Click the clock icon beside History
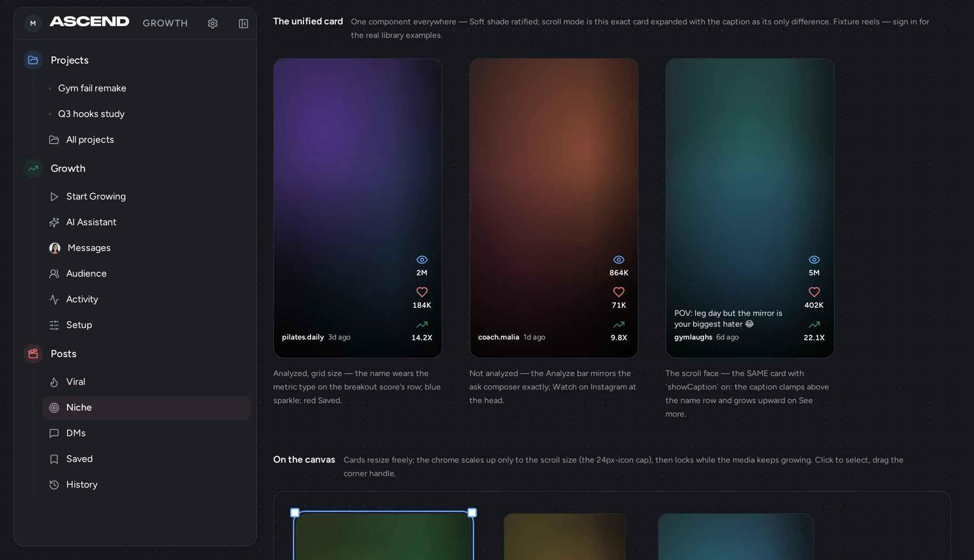The width and height of the screenshot is (974, 560). (x=54, y=485)
